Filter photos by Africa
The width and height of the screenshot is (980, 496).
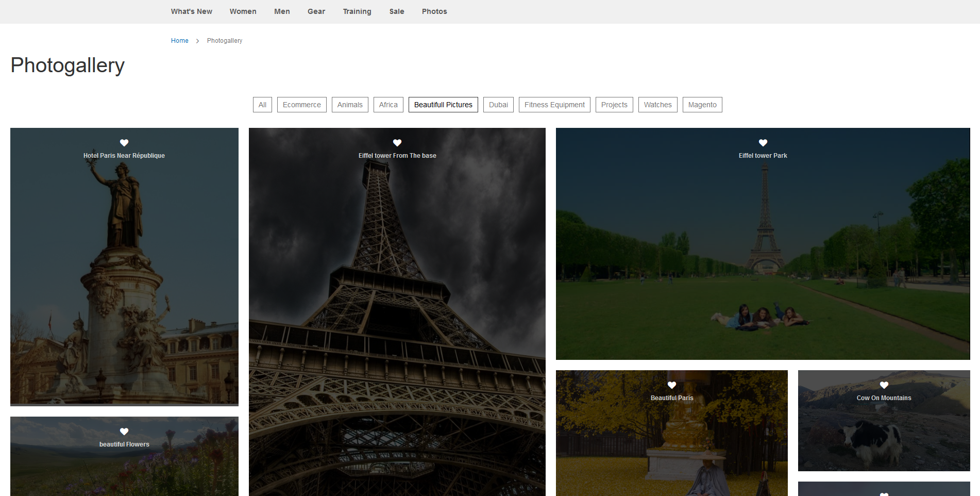388,105
